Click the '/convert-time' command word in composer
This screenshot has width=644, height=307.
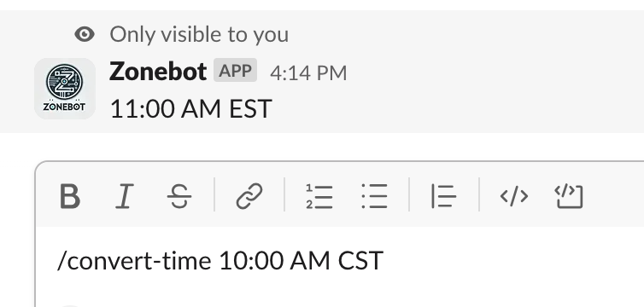(x=135, y=261)
